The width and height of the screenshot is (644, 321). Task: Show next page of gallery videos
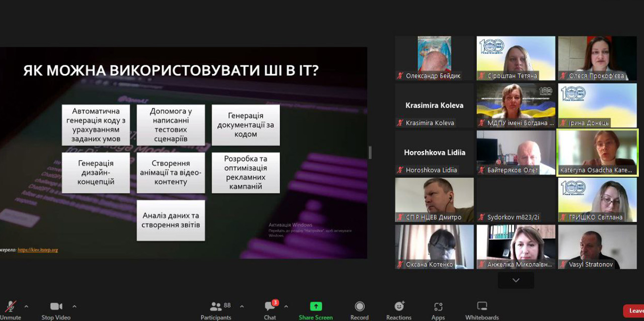[516, 280]
